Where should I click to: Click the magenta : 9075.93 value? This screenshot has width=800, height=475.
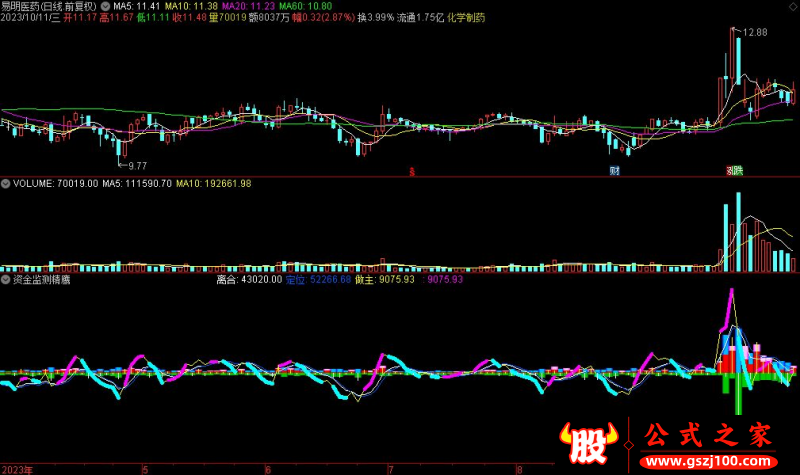point(443,280)
